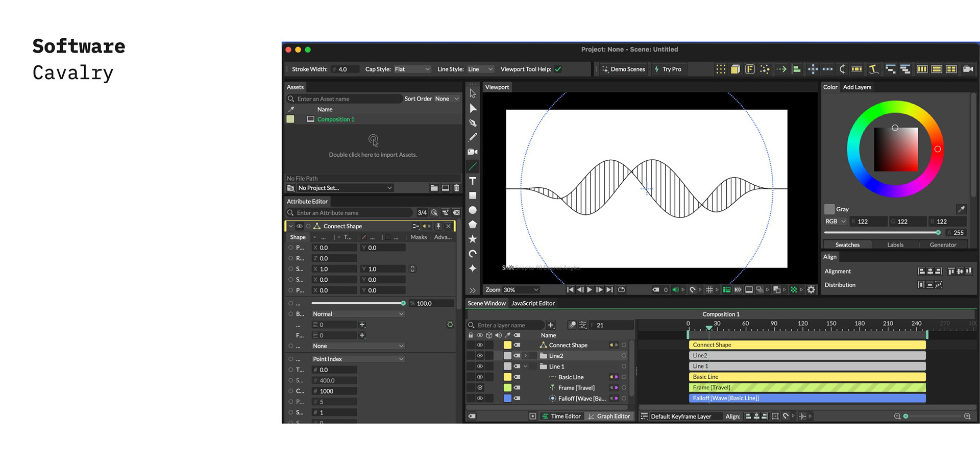Select the Pen tool in toolbar
The image size is (980, 465).
(x=473, y=123)
